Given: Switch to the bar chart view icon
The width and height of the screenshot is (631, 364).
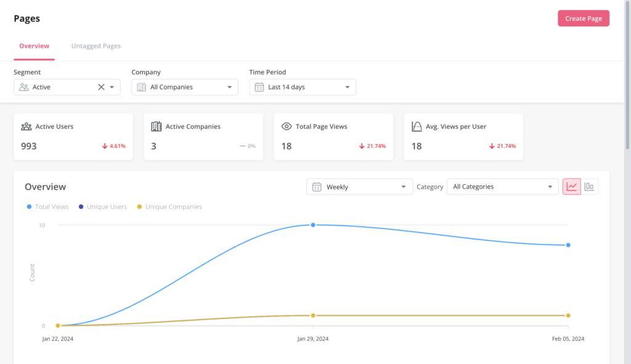Looking at the screenshot, I should (590, 186).
